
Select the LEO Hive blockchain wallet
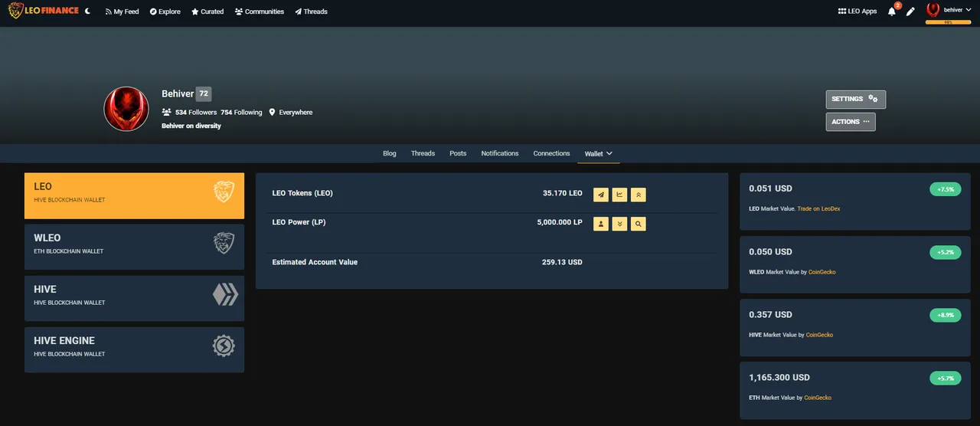point(134,195)
